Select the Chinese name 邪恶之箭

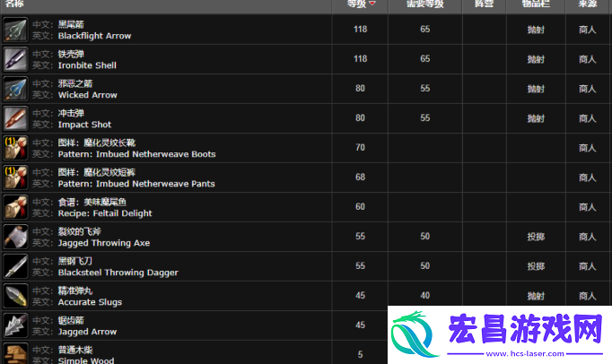pos(75,84)
